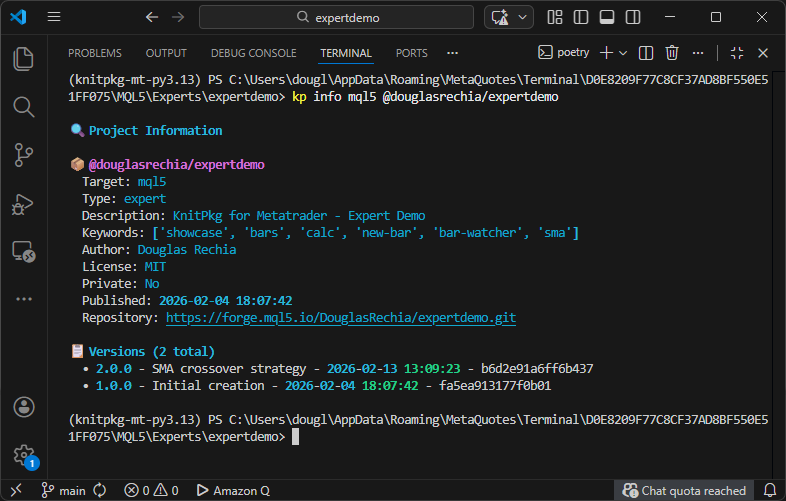This screenshot has height=501, width=786.
Task: Switch to the PROBLEMS tab
Action: (95, 53)
